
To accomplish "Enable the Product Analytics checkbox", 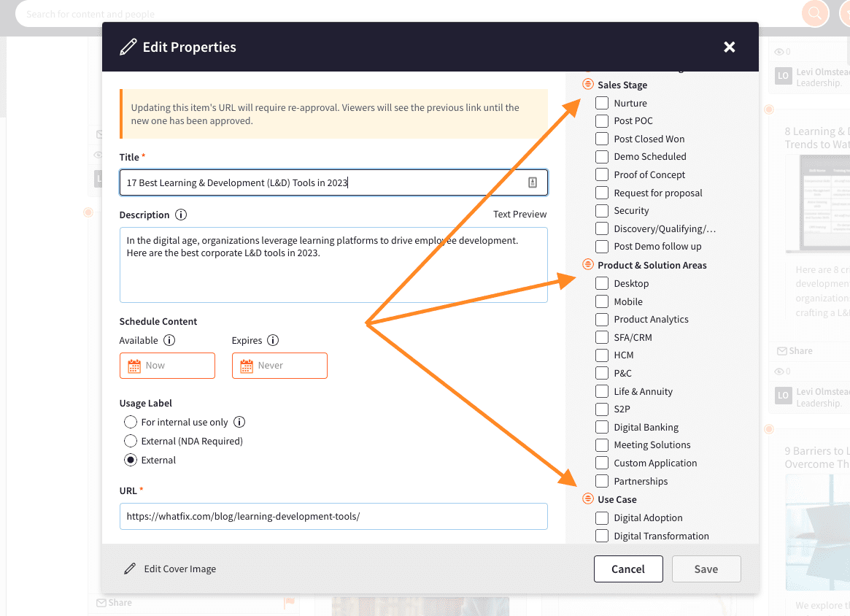I will tap(602, 320).
